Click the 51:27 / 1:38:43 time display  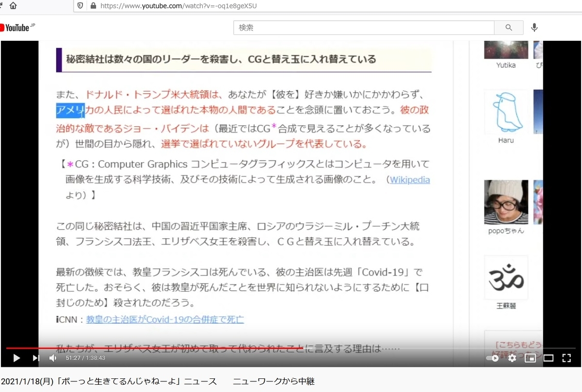click(85, 358)
